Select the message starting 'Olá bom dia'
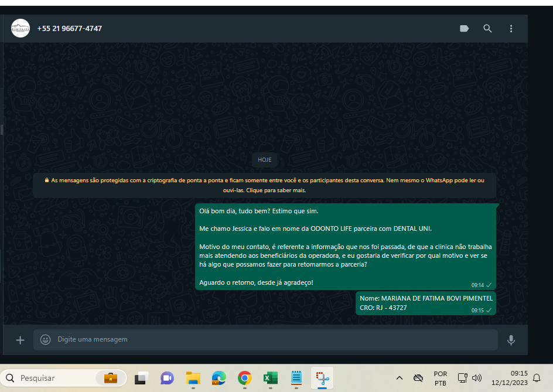The image size is (553, 392). (346, 247)
